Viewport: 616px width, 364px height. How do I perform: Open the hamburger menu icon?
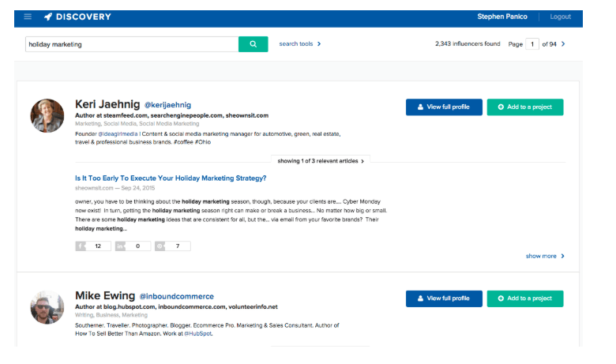(x=28, y=17)
